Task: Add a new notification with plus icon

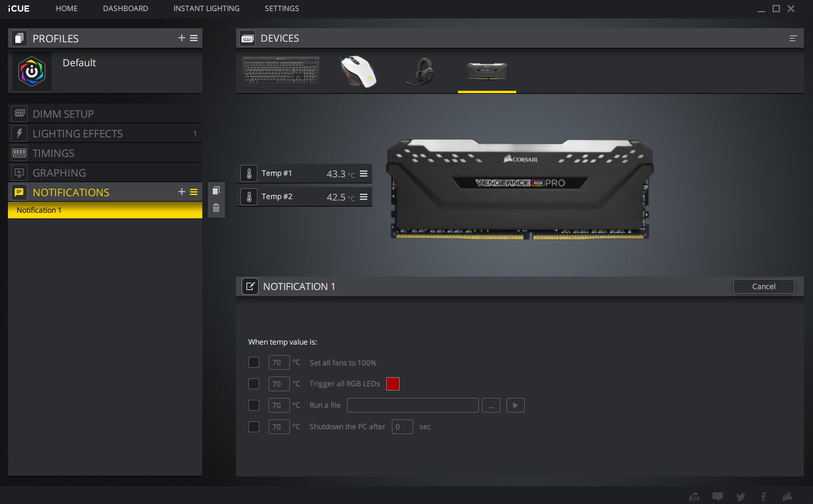Action: pos(181,192)
